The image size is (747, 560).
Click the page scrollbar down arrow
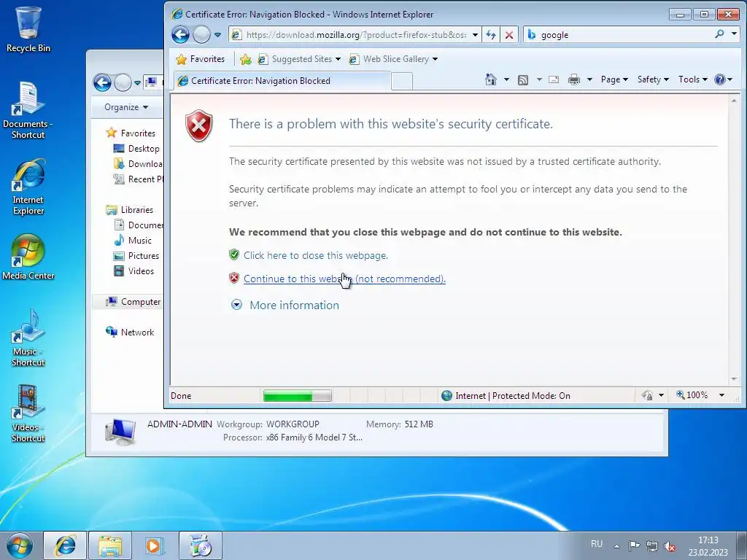pos(734,379)
